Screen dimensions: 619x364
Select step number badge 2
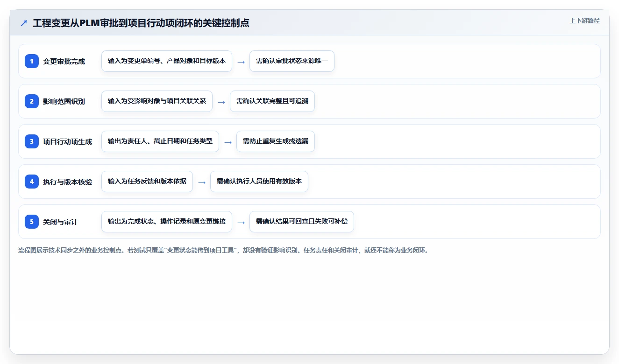point(32,101)
